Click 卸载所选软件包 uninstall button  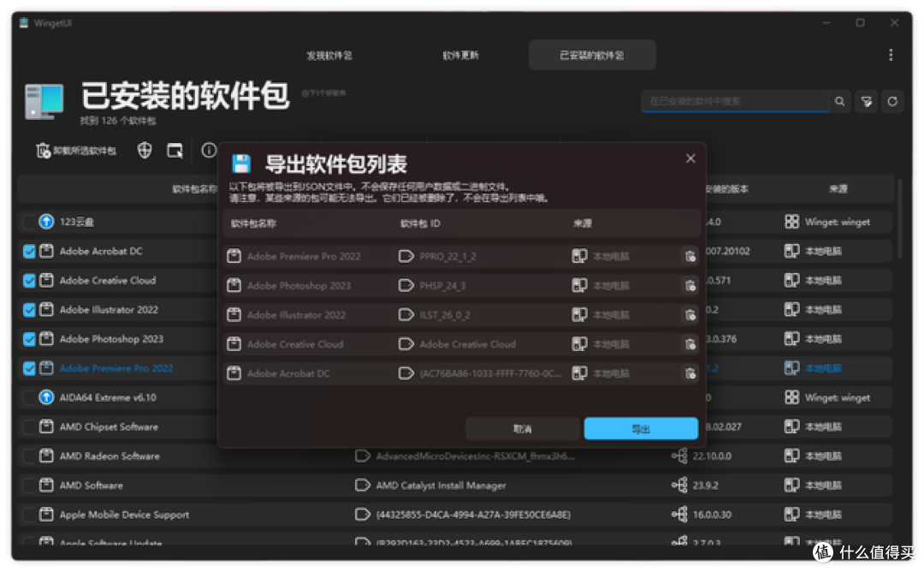[x=76, y=151]
